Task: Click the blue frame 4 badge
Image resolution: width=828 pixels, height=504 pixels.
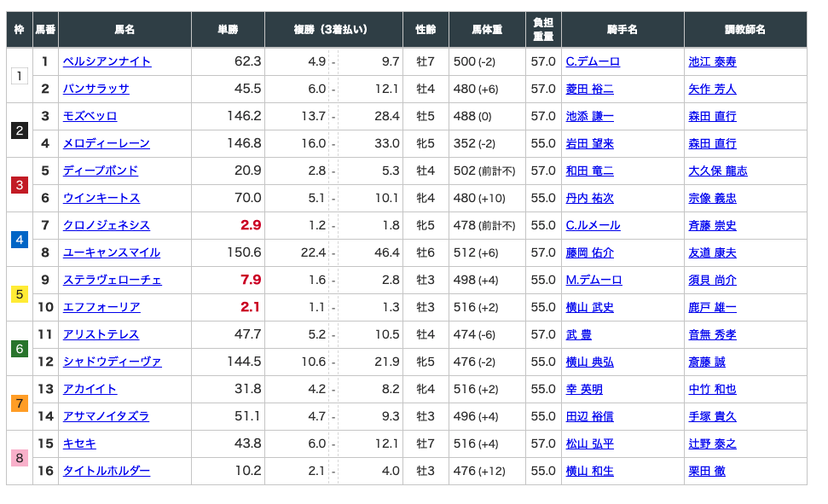Action: (20, 239)
